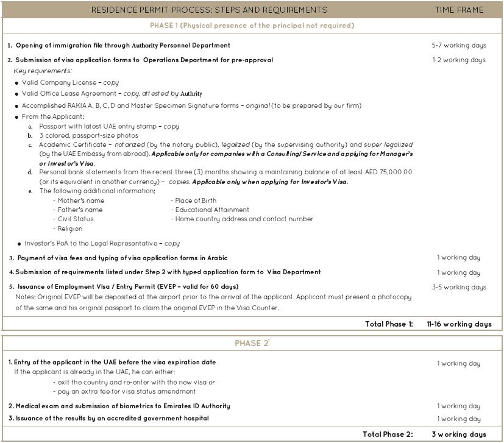Select the Total Phase 2 3 working days value
The width and height of the screenshot is (504, 443).
459,434
